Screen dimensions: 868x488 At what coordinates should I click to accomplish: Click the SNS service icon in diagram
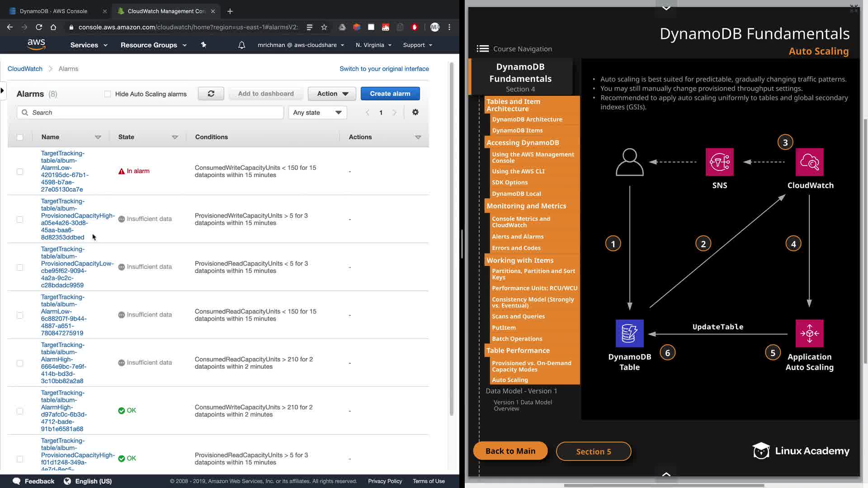tap(719, 162)
